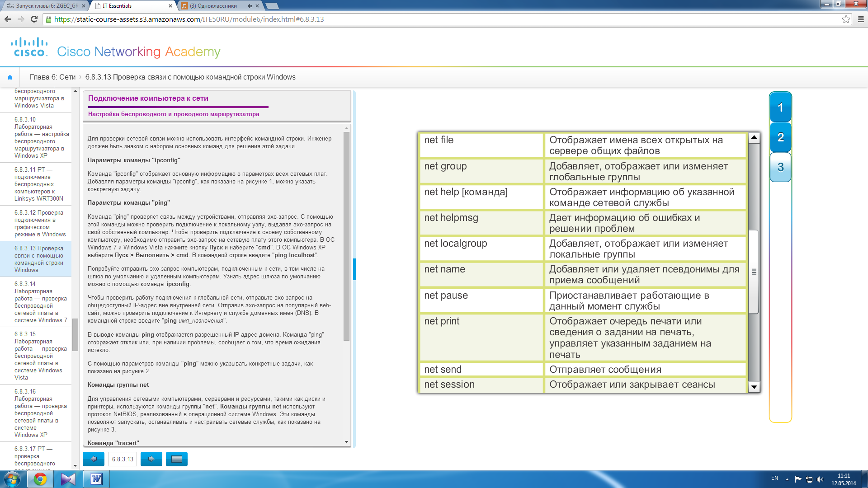The image size is (868, 488).
Task: Open the Visual Studio taskbar icon
Action: coord(68,479)
